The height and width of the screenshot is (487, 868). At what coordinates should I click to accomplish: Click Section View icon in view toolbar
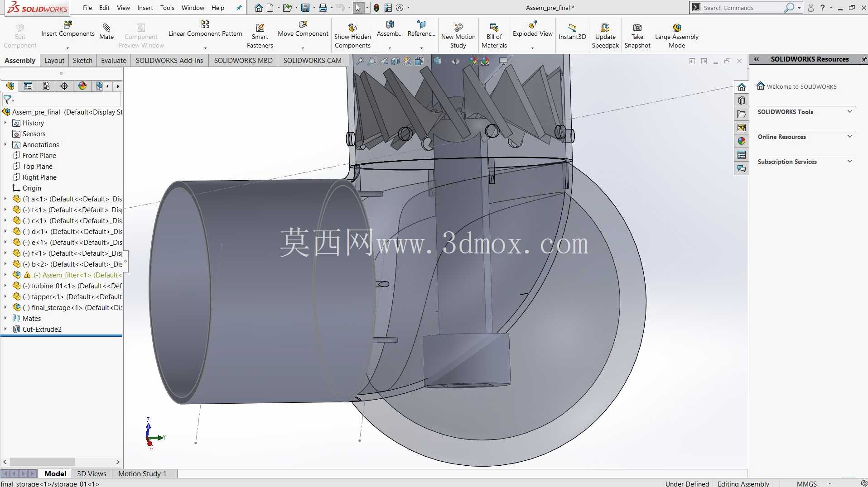(x=395, y=61)
